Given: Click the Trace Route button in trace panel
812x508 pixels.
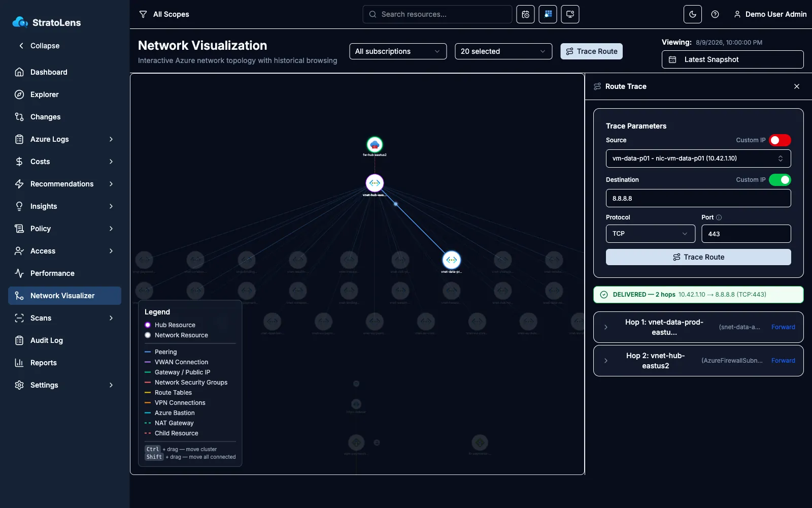Looking at the screenshot, I should (x=698, y=257).
